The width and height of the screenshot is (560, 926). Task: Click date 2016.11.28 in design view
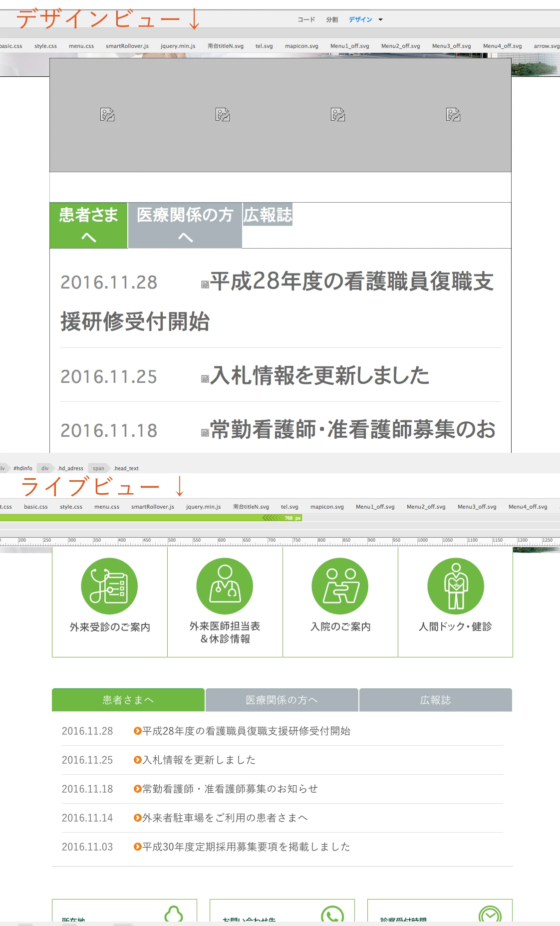tap(109, 283)
